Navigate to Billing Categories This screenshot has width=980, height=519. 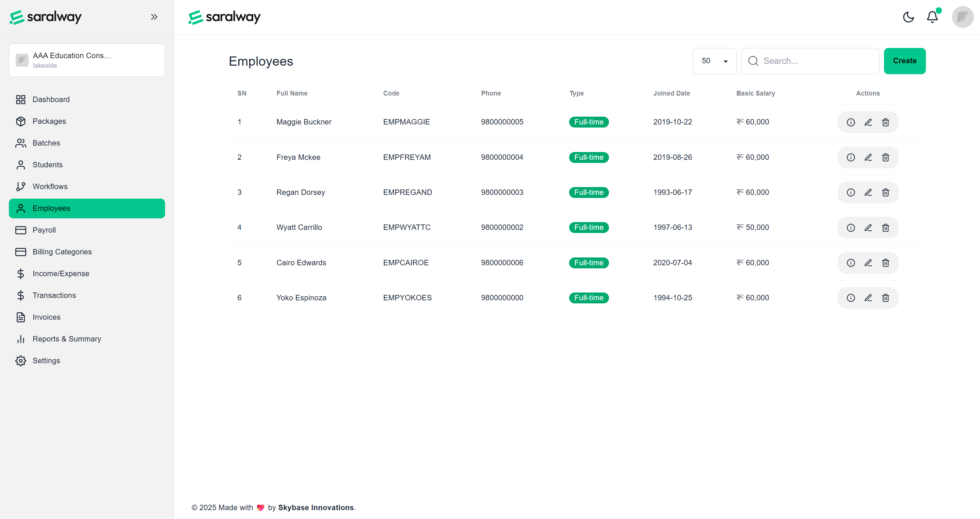(x=62, y=252)
